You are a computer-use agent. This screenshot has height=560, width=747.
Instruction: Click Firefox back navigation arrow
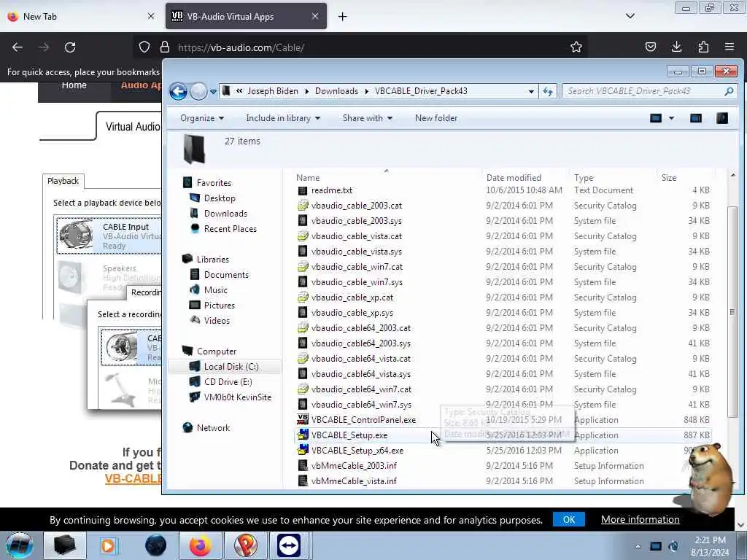(x=18, y=47)
